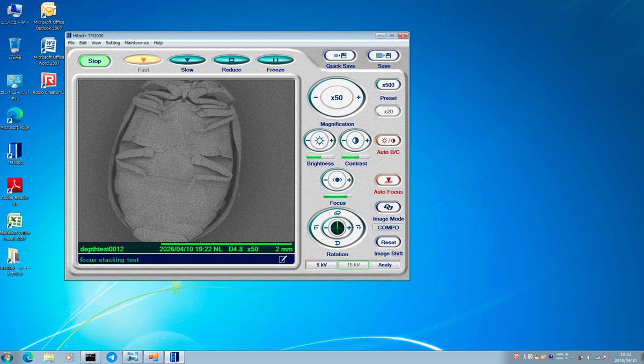Increase brightness with plus button

point(331,141)
